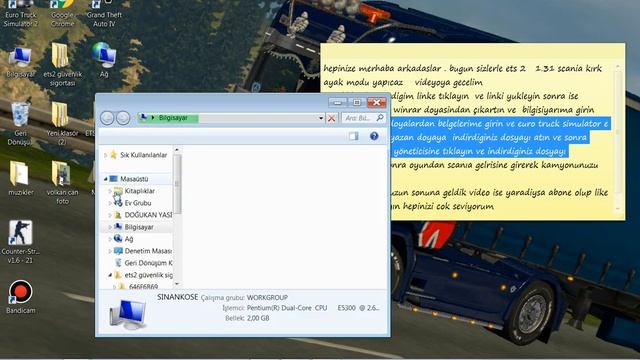Select Ağ in the navigation tree
Image resolution: width=640 pixels, height=360 pixels.
[129, 239]
